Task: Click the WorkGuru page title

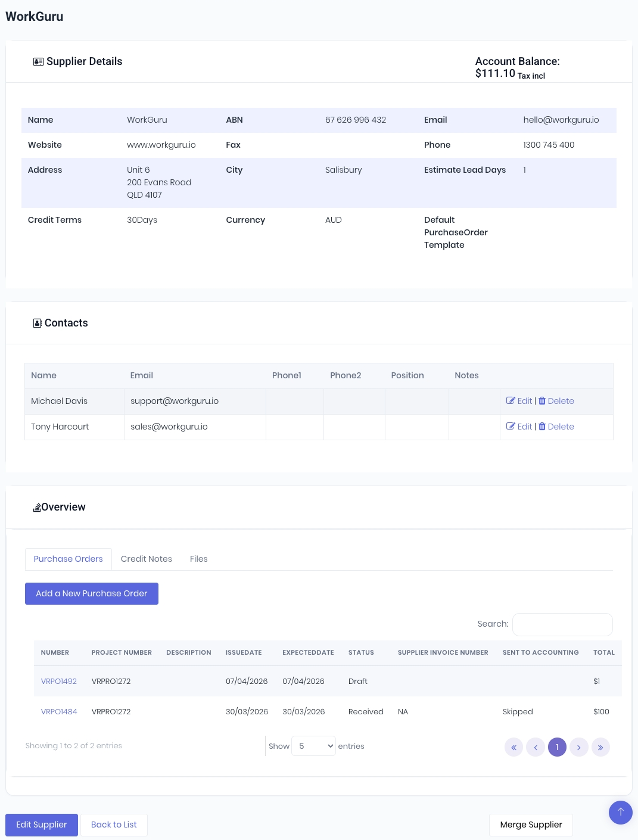Action: coord(35,17)
